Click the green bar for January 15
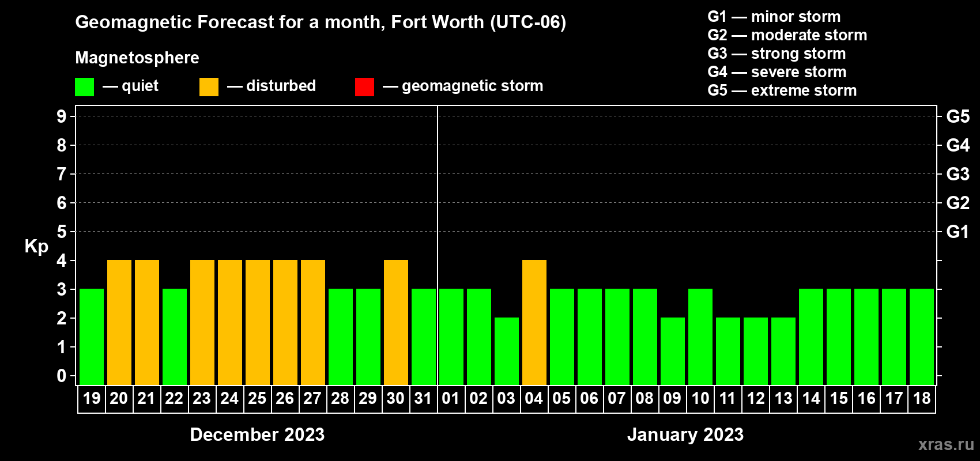This screenshot has height=461, width=980. (839, 337)
